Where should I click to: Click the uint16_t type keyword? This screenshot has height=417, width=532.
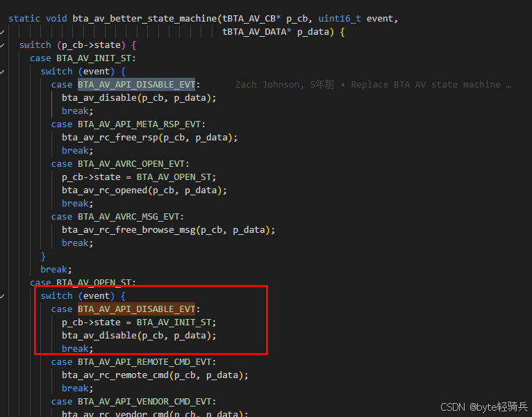(x=340, y=19)
